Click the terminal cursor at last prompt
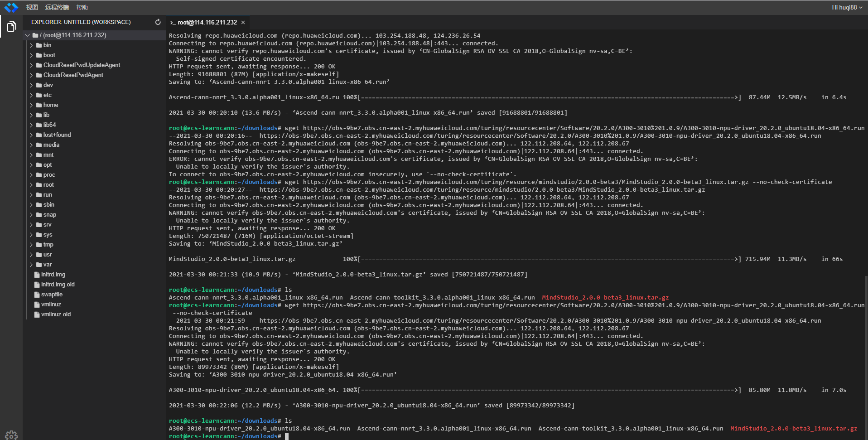Viewport: 868px width, 440px height. (x=287, y=436)
